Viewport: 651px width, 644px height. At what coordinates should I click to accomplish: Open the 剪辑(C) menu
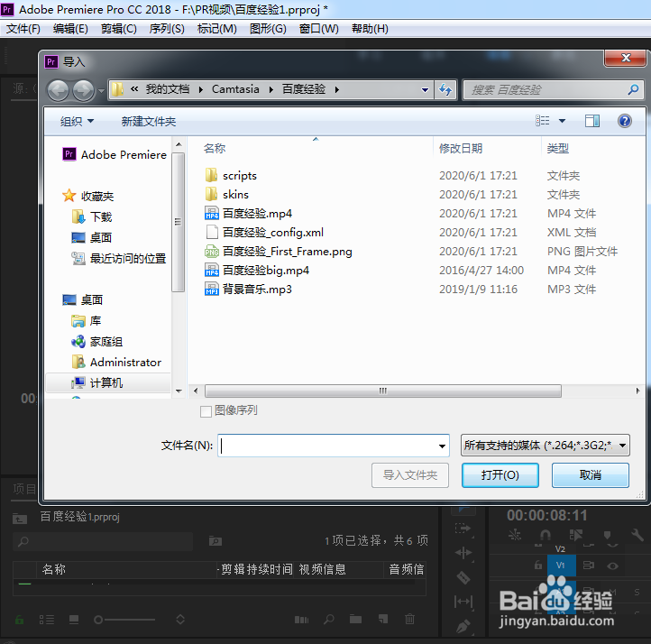119,29
